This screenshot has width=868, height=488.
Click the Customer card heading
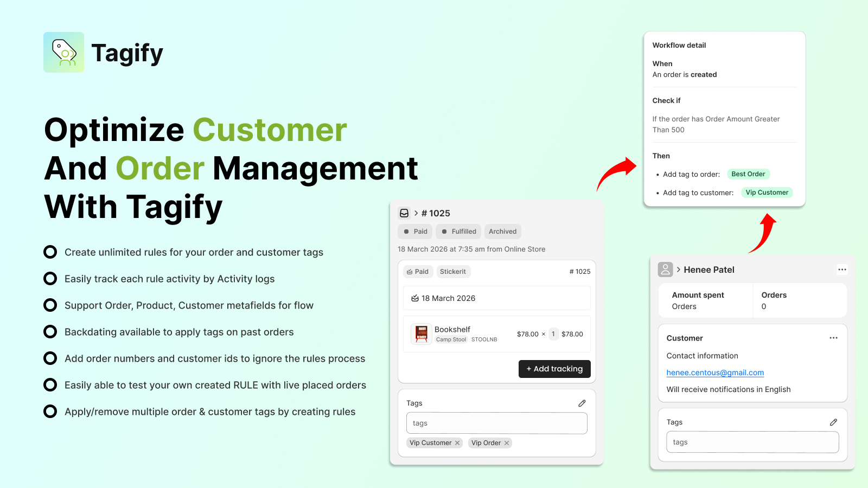point(685,338)
